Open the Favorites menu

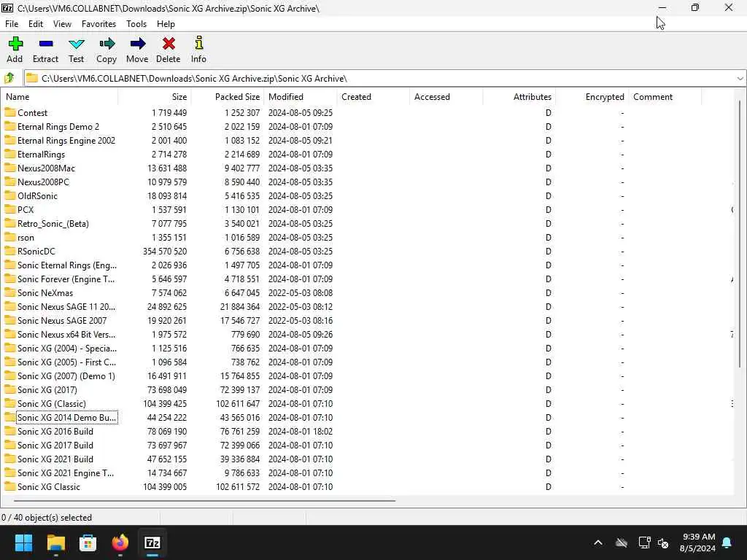(x=98, y=24)
